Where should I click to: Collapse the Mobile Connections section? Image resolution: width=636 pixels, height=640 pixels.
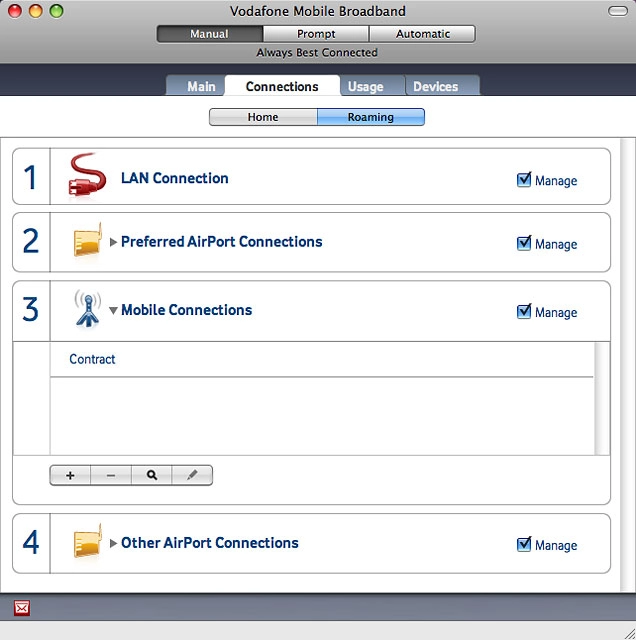(114, 311)
